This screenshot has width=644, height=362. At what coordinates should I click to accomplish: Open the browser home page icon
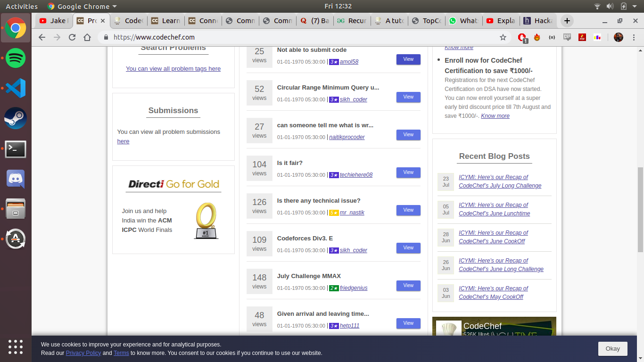87,37
